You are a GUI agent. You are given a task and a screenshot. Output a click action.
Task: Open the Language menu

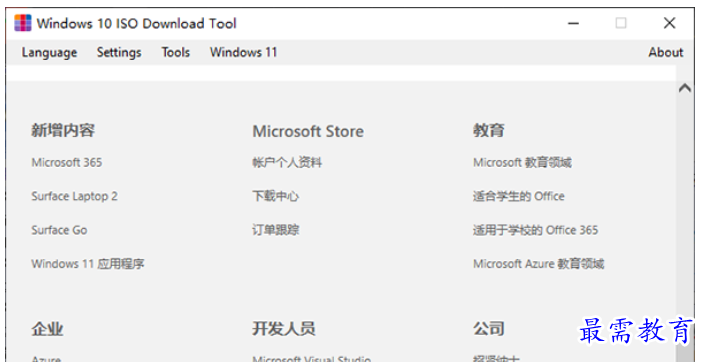point(49,52)
